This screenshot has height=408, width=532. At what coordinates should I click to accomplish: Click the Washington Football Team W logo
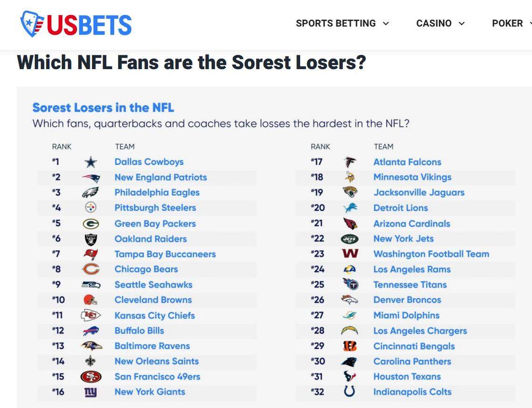point(349,253)
